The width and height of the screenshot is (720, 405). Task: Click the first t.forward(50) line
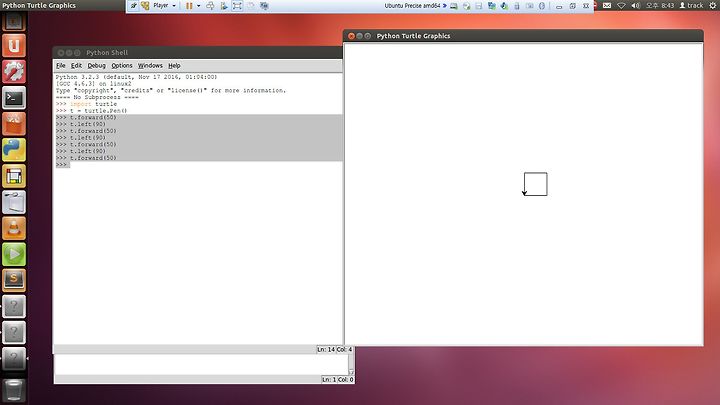86,118
